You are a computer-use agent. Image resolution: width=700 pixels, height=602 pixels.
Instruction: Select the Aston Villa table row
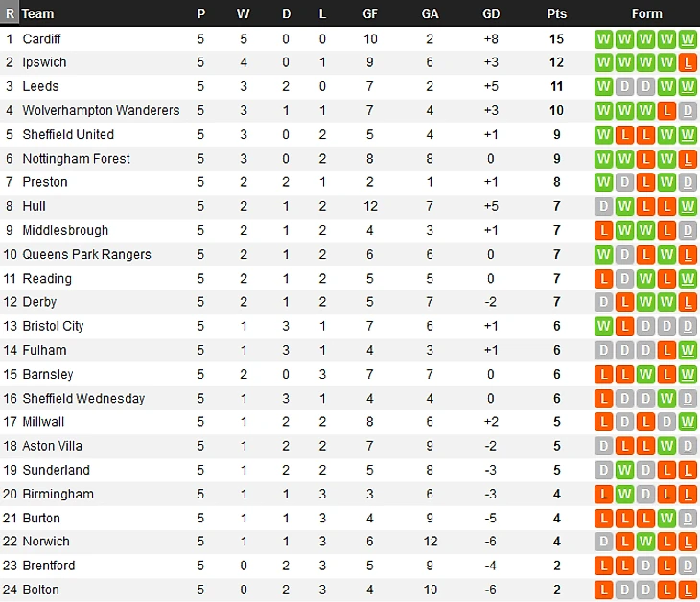[x=350, y=446]
